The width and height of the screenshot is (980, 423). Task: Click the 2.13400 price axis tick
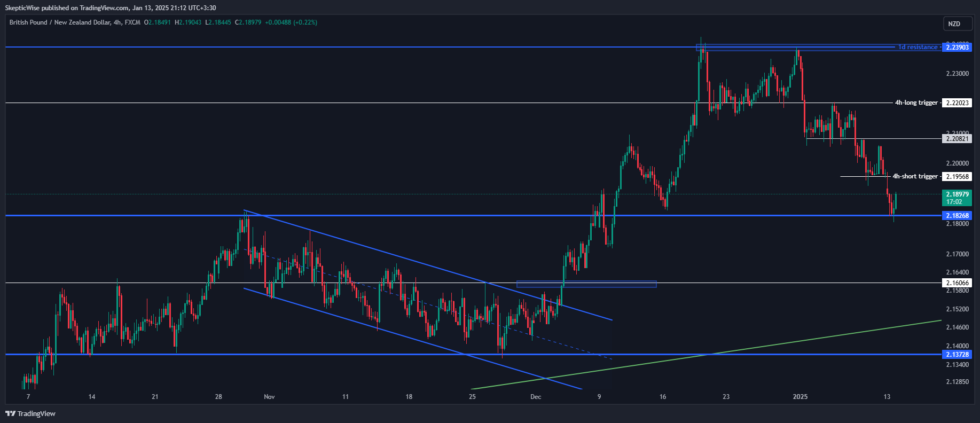pos(957,365)
